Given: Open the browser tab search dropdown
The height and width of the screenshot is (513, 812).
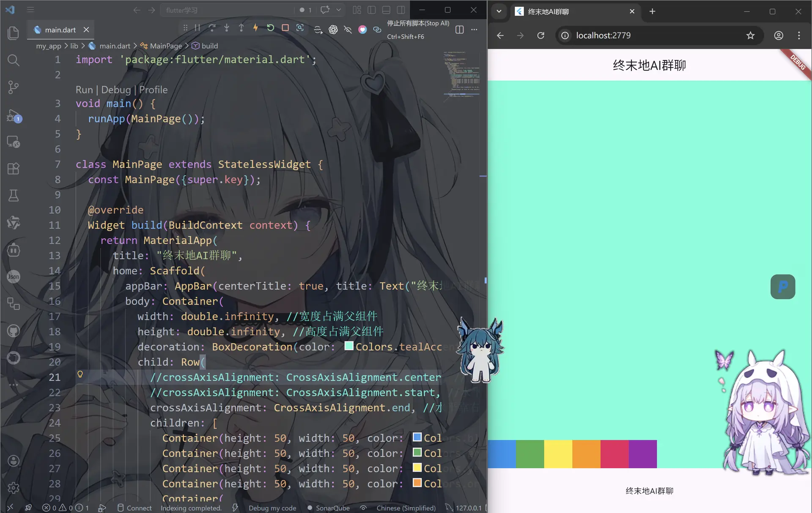Looking at the screenshot, I should click(x=499, y=11).
